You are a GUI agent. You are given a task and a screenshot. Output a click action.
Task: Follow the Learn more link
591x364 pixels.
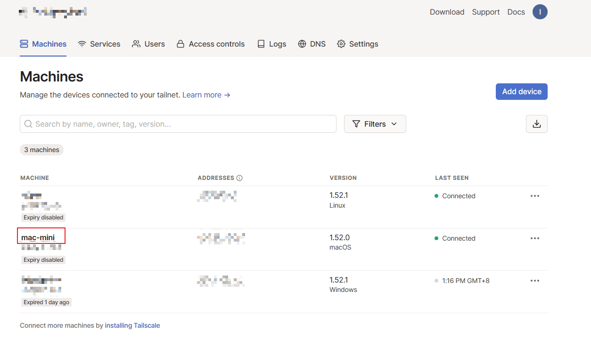coord(206,95)
